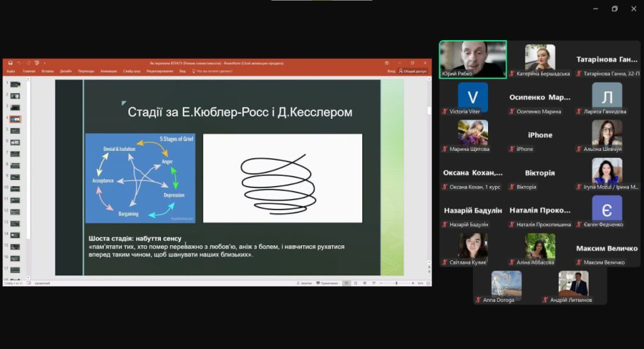Screen dimensions: 644x349
Task: Click fit slide to window icon
Action: click(428, 283)
